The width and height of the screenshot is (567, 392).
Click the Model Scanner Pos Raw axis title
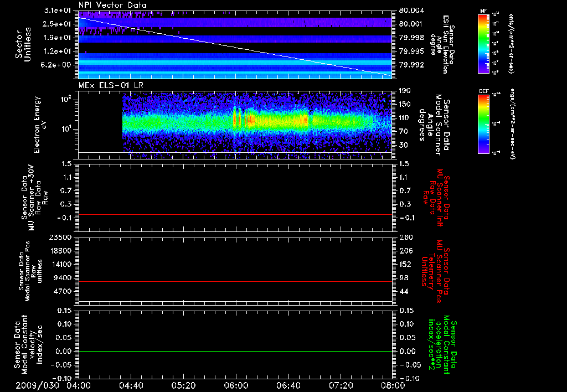point(30,271)
